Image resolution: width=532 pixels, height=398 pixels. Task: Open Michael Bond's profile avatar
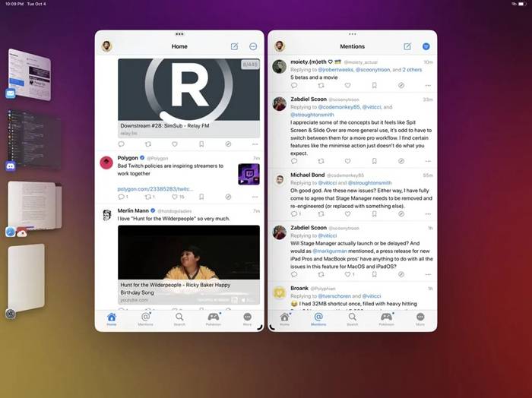(x=280, y=180)
